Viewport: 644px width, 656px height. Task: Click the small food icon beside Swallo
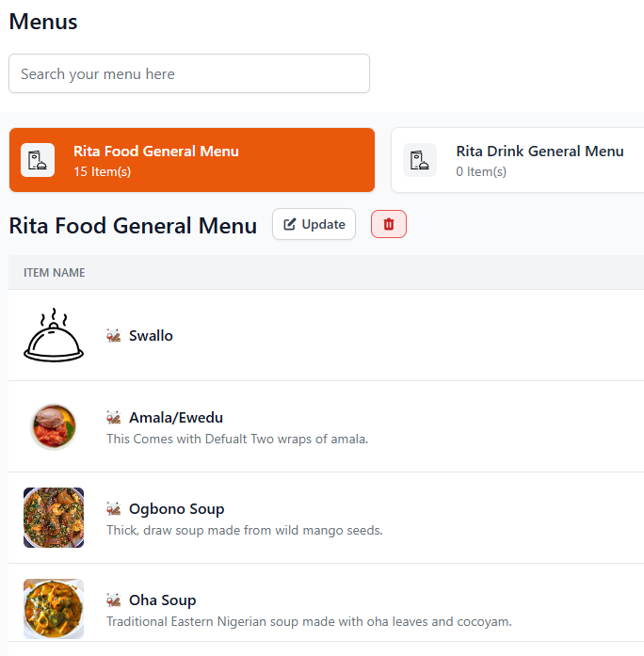click(114, 336)
